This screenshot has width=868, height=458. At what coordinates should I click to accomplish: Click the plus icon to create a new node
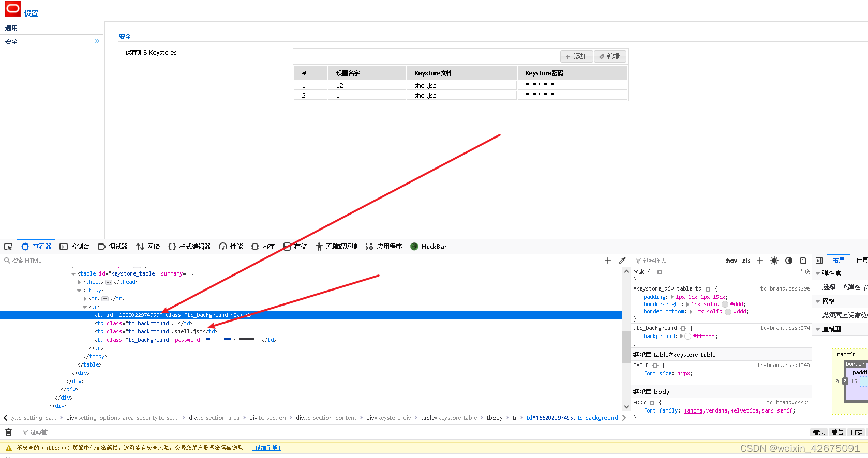point(608,261)
